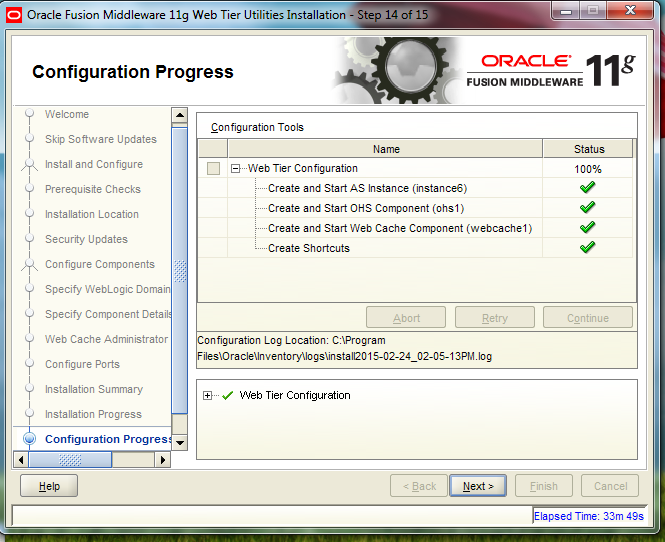Screen dimensions: 665x542
Task: Select the Installation Location step
Action: pyautogui.click(x=92, y=214)
